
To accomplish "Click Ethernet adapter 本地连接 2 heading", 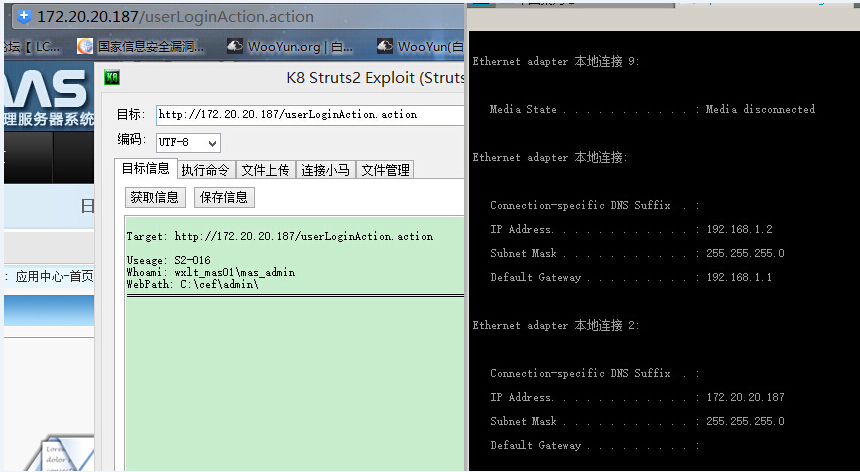I will pos(556,326).
